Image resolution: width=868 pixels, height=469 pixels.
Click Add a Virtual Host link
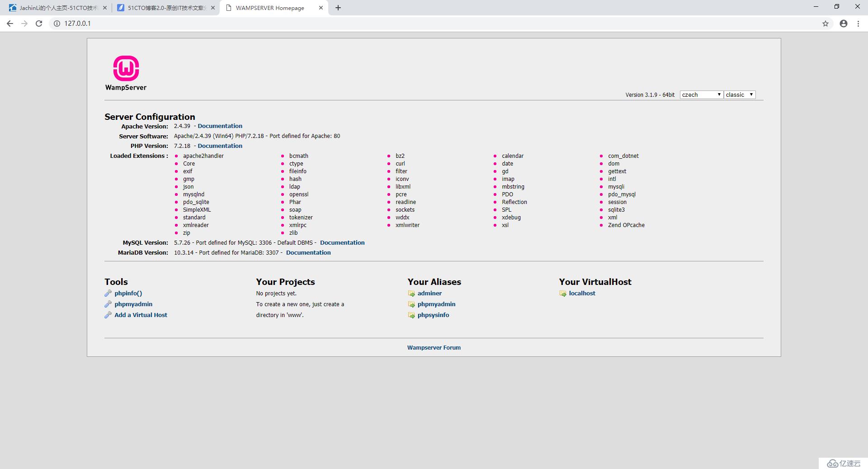click(141, 315)
